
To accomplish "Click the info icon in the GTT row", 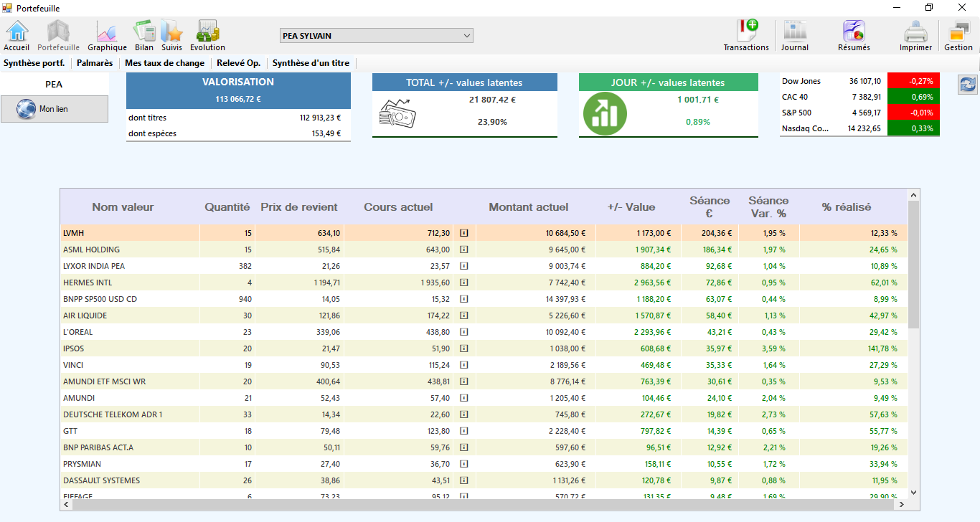I will [463, 431].
